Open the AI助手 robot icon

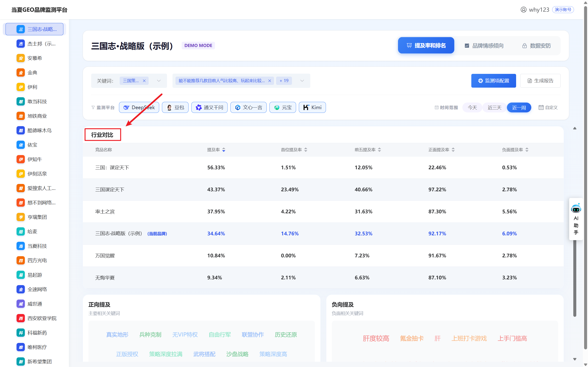click(x=576, y=209)
